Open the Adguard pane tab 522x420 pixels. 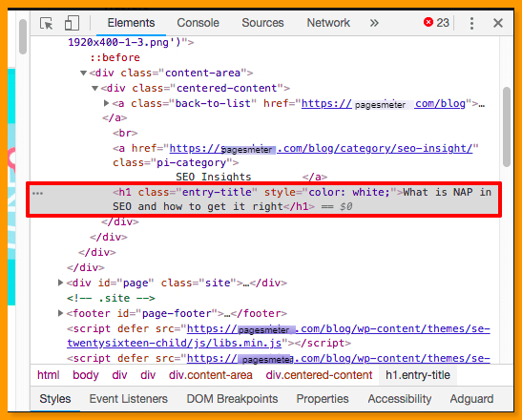(471, 399)
